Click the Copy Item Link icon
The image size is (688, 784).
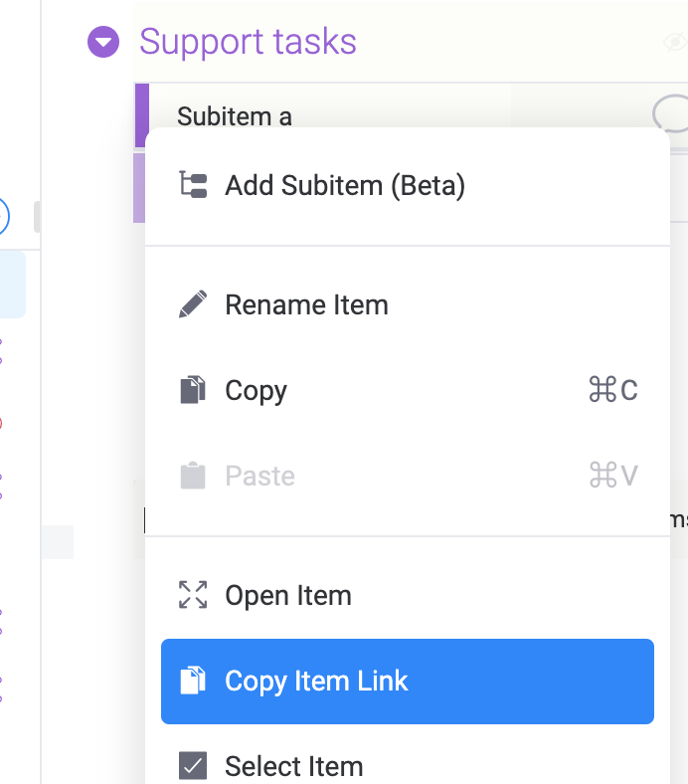(x=193, y=681)
